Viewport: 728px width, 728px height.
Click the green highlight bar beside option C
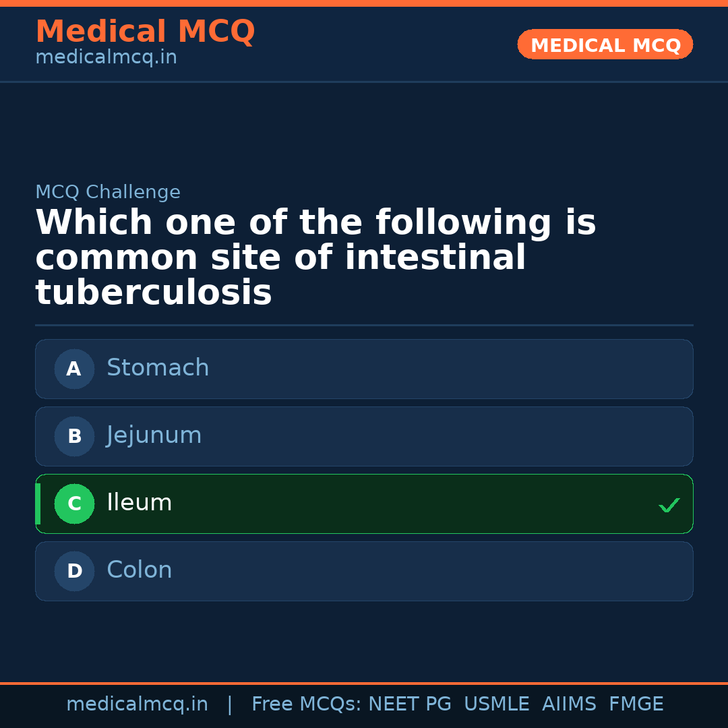[37, 504]
